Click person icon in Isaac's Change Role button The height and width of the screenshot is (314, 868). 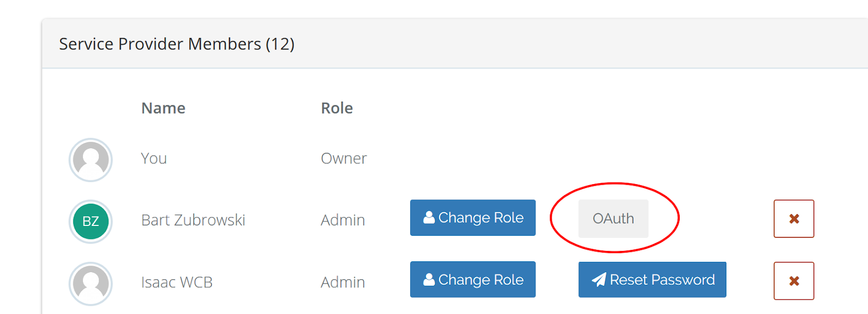point(429,279)
